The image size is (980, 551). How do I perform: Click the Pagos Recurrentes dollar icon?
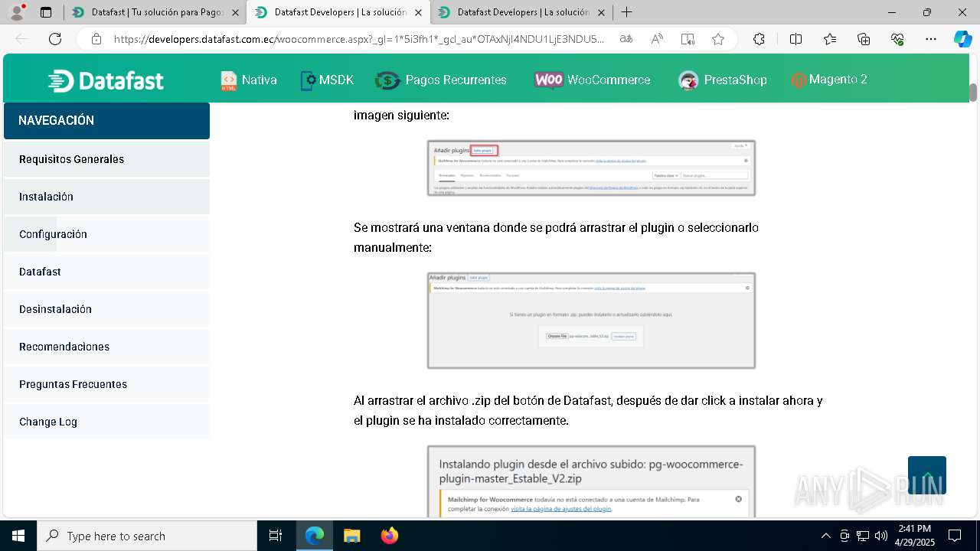(x=388, y=80)
